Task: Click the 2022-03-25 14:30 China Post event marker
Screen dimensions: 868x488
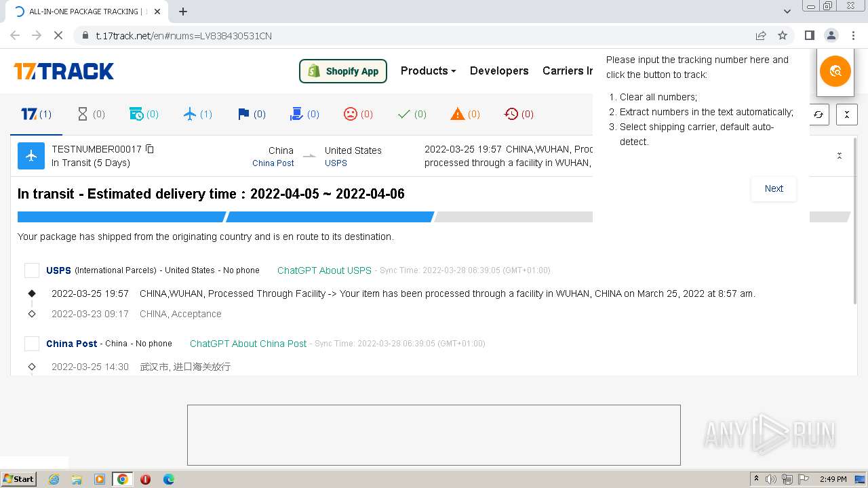Action: tap(32, 367)
